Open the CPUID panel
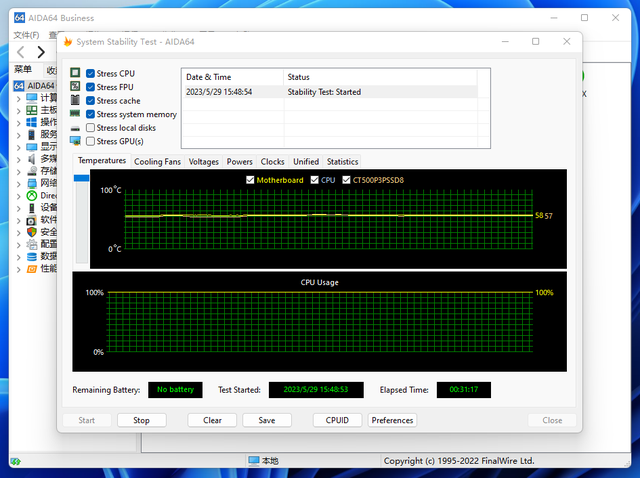Viewport: 640px width, 478px height. click(x=337, y=420)
